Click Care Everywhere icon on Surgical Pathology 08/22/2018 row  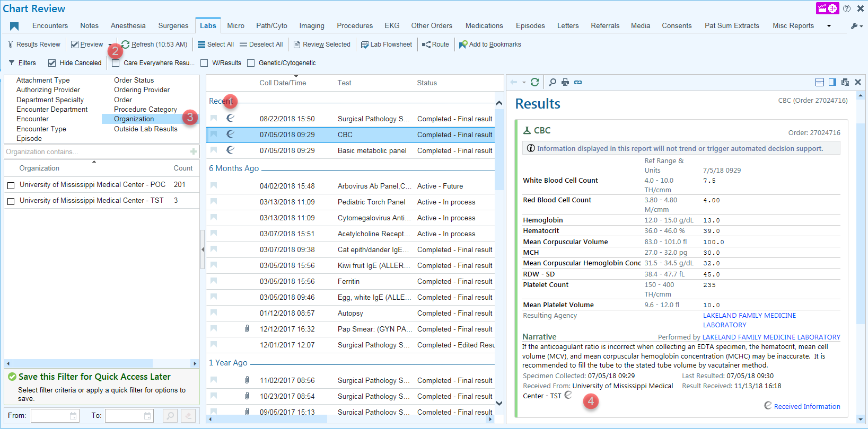click(230, 118)
